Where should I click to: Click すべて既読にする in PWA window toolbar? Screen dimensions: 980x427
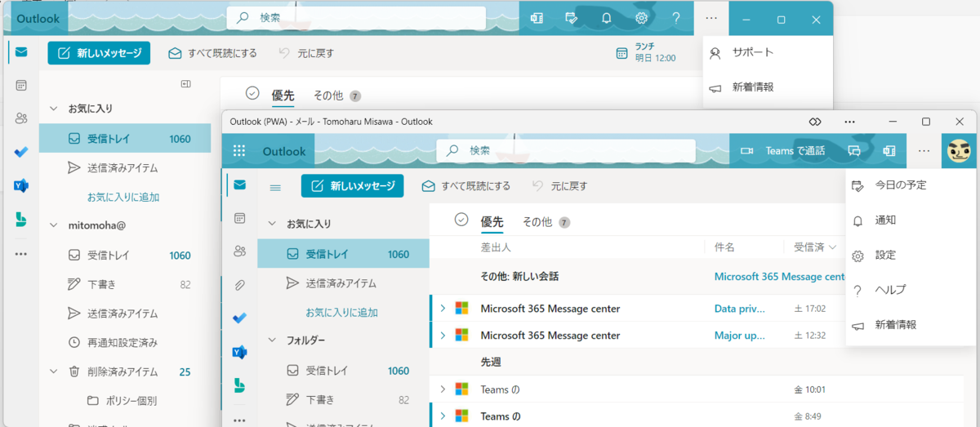466,186
